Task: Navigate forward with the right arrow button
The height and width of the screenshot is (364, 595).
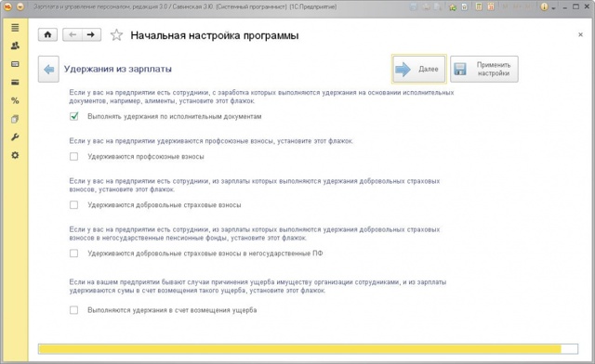Action: [x=91, y=35]
